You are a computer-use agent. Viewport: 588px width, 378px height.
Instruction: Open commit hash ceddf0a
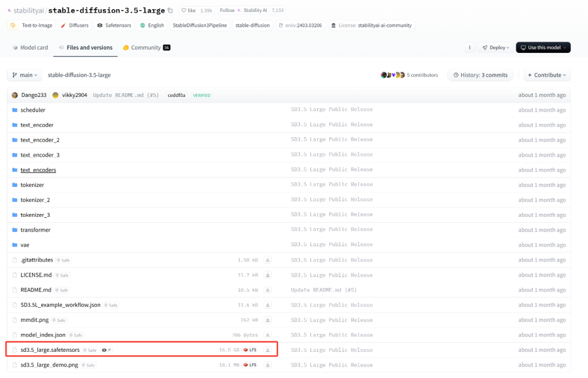pos(176,95)
